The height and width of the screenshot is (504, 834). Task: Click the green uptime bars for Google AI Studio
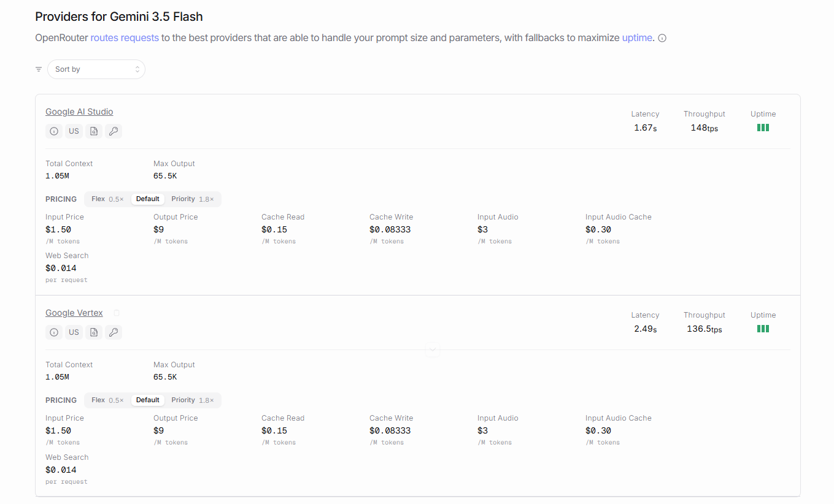pos(763,128)
